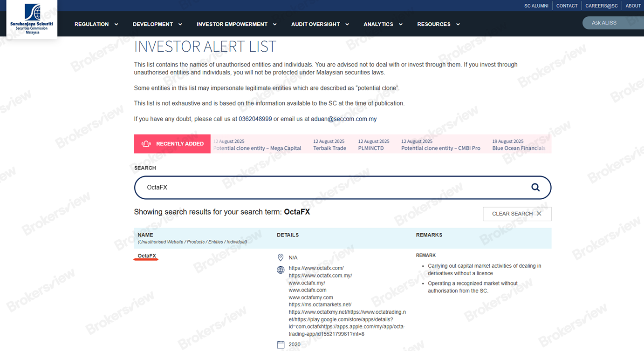Viewport: 644px width, 351px height.
Task: Click the www.octafxmy.com URL text
Action: (x=311, y=297)
